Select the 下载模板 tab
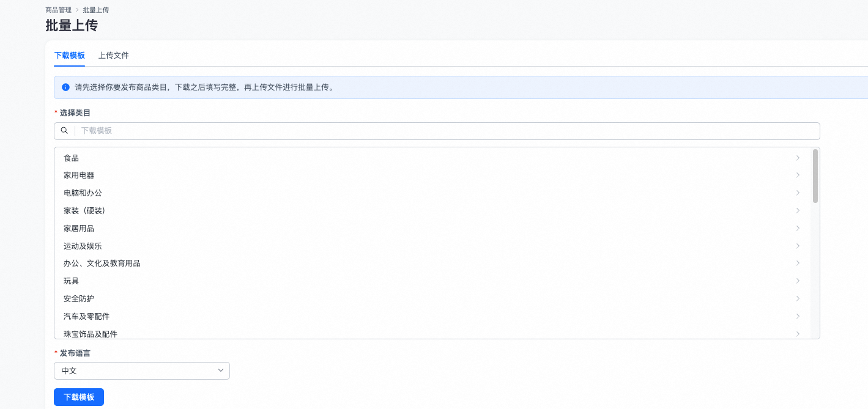Screen dimensions: 868x409 point(70,56)
